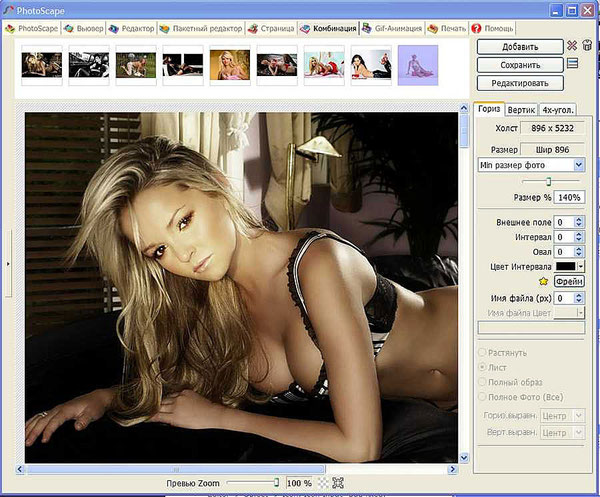The width and height of the screenshot is (600, 497).
Task: Click the checkered background icon near zoom
Action: (x=323, y=483)
